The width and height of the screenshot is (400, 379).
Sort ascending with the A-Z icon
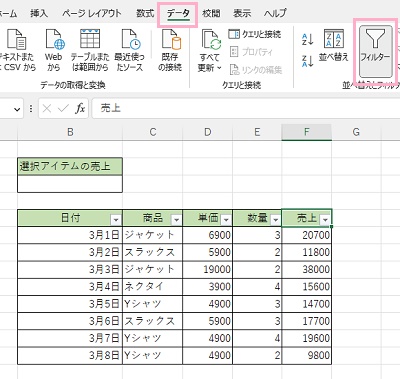tap(307, 39)
